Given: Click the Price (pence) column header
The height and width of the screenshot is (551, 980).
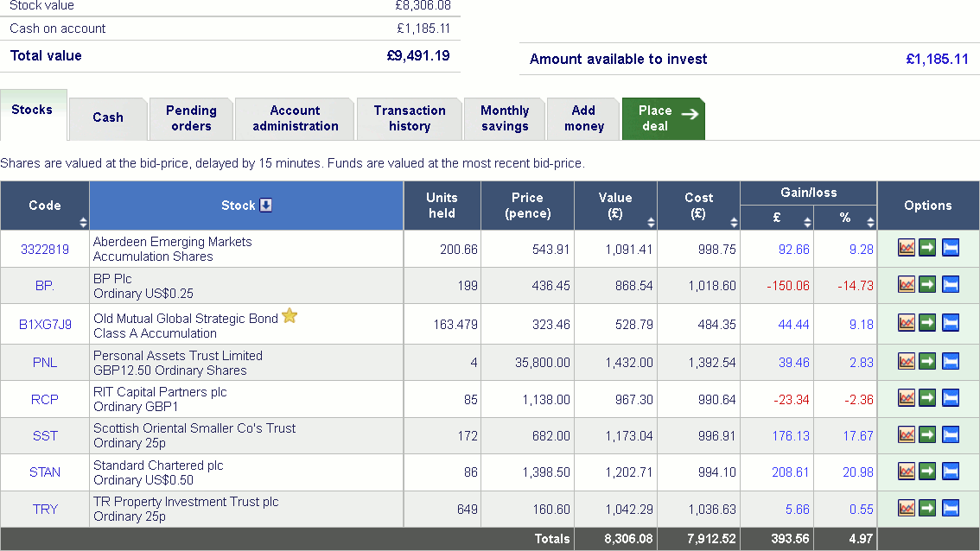Looking at the screenshot, I should [527, 206].
